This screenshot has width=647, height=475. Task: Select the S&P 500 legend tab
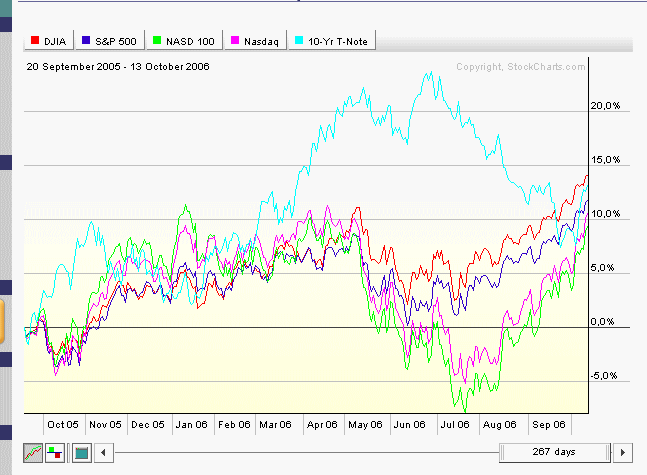pyautogui.click(x=110, y=40)
